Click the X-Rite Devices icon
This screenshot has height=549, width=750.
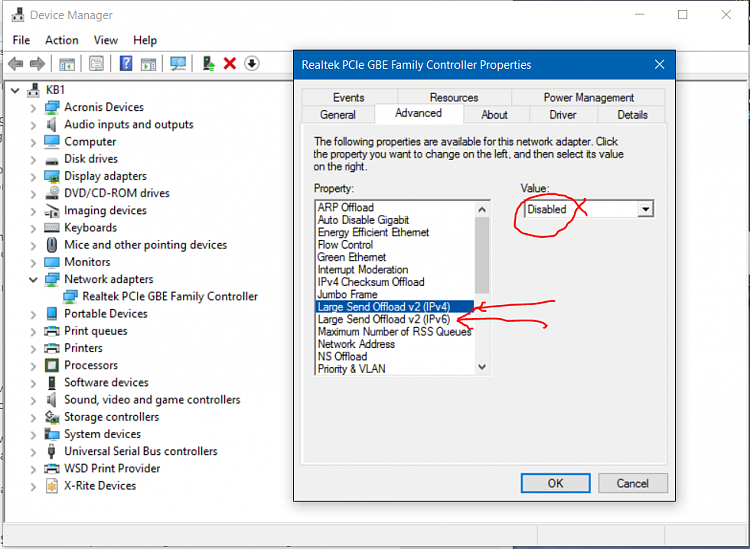pos(52,486)
